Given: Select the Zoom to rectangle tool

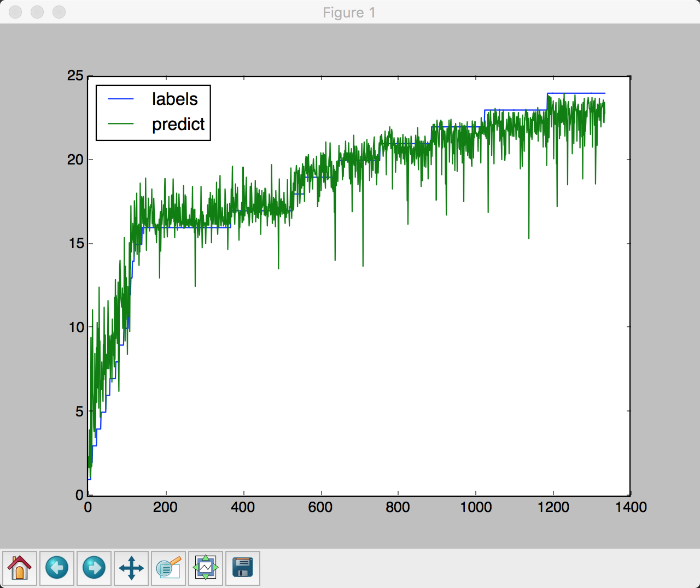Looking at the screenshot, I should [x=168, y=568].
